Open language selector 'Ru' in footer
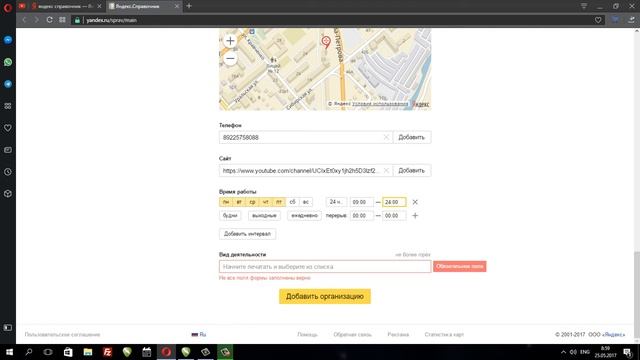 coord(199,334)
